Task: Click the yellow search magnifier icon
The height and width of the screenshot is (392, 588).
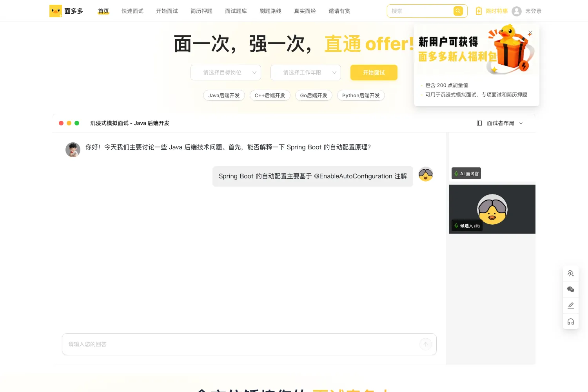Action: (x=458, y=11)
